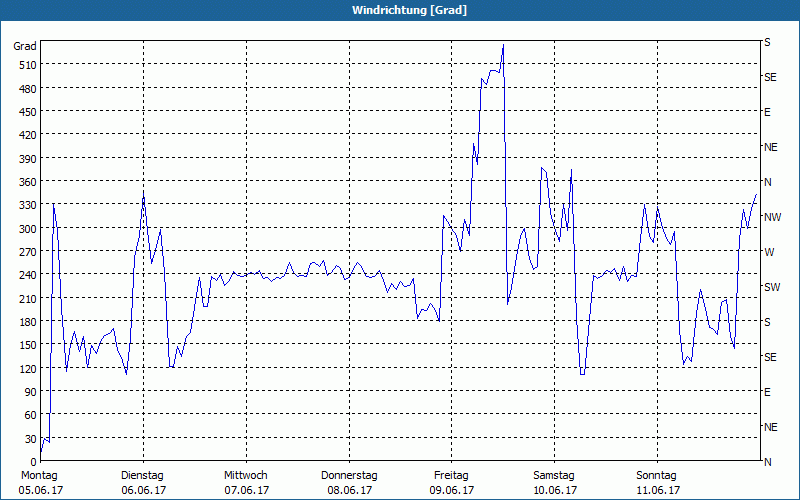Viewport: 800px width, 500px height.
Task: Select the '510' y-axis value
Action: pos(28,65)
